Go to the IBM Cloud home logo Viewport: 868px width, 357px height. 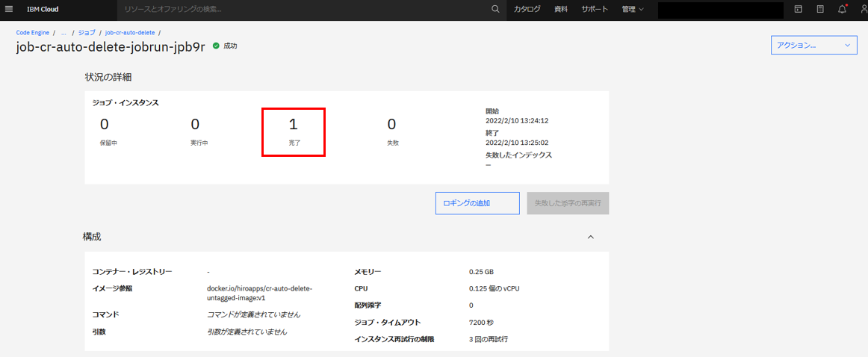pos(43,10)
